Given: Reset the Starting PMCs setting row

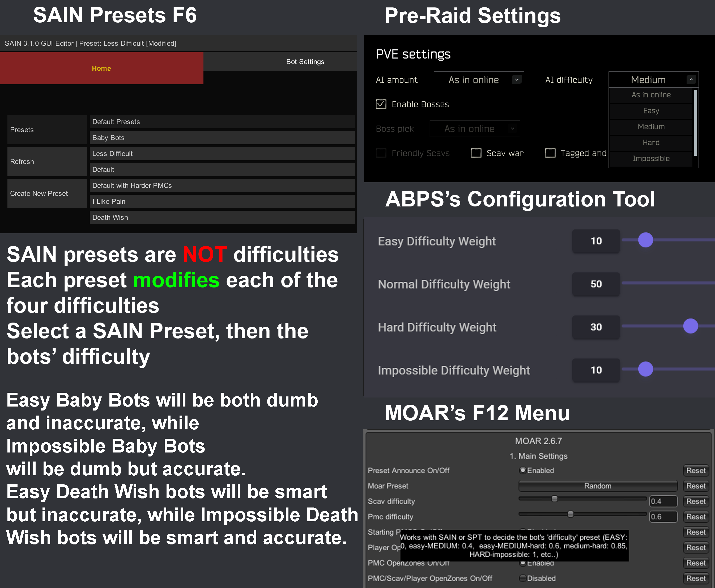Looking at the screenshot, I should pos(696,532).
